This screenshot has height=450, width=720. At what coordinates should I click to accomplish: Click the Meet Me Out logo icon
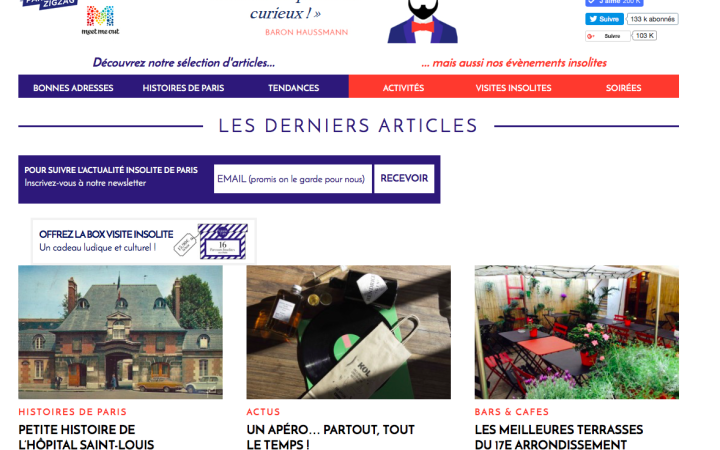coord(100,20)
